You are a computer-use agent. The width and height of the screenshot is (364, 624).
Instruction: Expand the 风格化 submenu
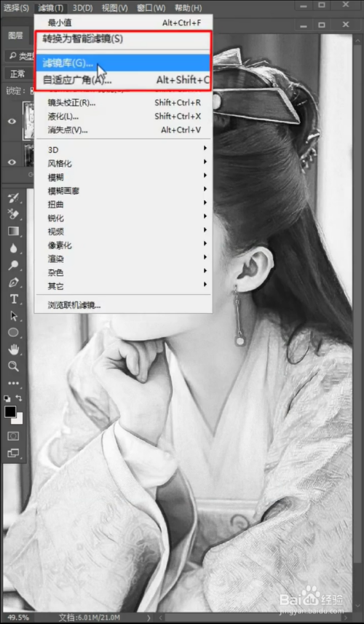tap(123, 164)
